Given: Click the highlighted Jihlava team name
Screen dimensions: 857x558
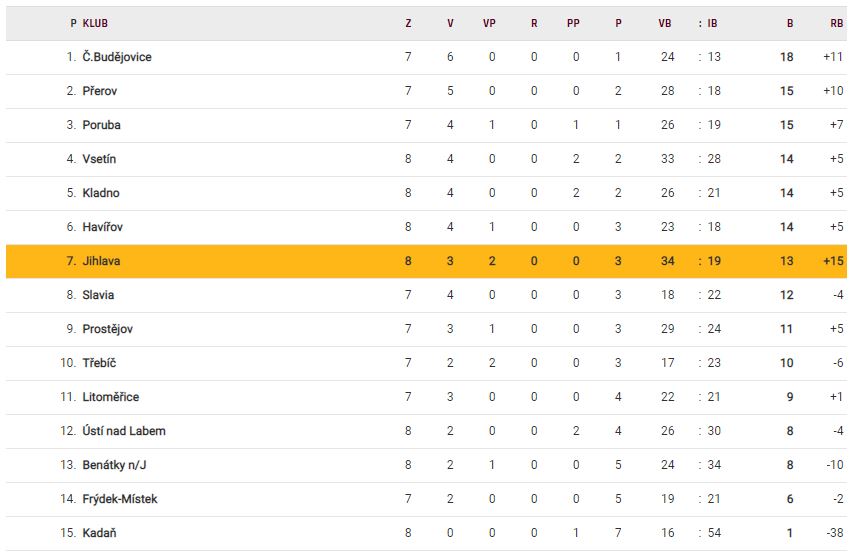Looking at the screenshot, I should [x=102, y=261].
